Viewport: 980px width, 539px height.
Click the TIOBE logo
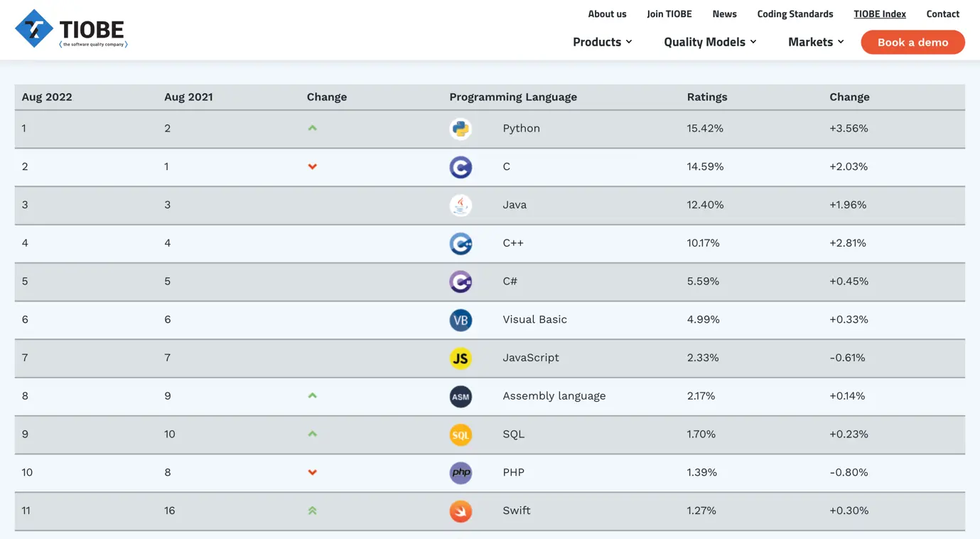pyautogui.click(x=71, y=29)
